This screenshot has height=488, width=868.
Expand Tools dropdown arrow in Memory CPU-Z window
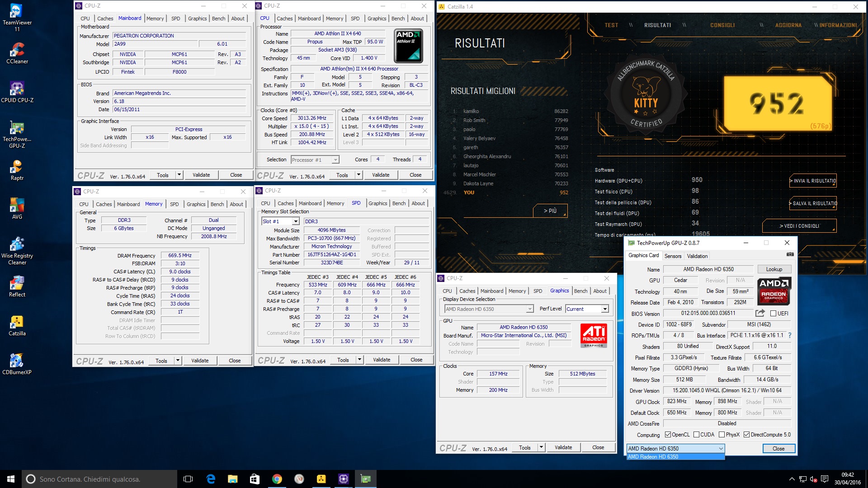point(178,361)
